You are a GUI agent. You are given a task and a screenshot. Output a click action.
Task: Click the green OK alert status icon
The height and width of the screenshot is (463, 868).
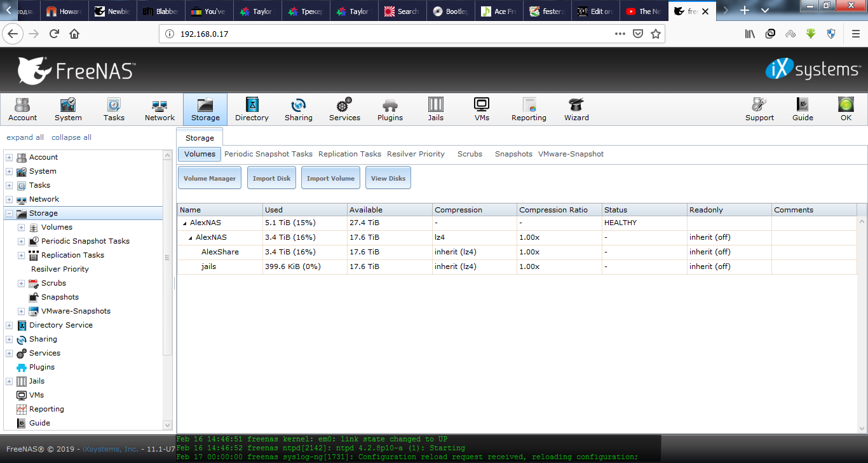(x=846, y=109)
